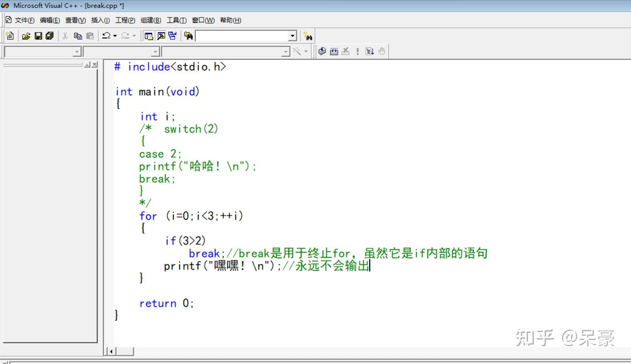This screenshot has height=364, width=631.
Task: Open the Find combo box dropdown arrow
Action: [293, 36]
